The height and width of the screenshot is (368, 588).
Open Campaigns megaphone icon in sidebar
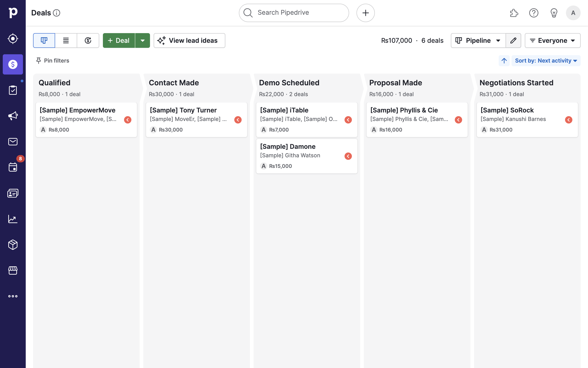[x=13, y=116]
